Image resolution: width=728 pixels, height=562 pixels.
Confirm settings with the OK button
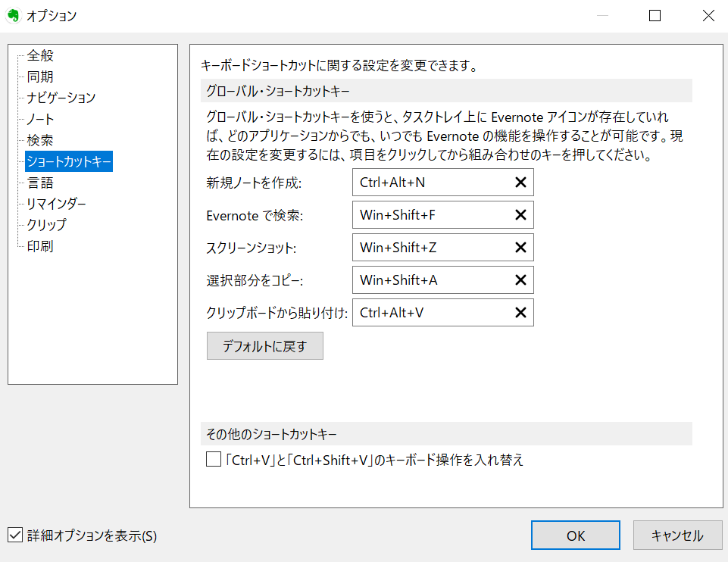click(x=576, y=535)
